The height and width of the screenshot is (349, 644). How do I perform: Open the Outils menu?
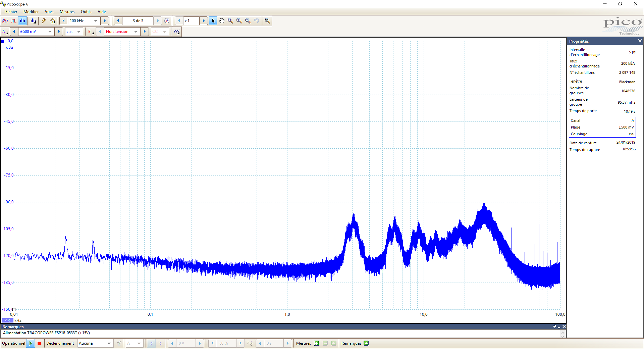(x=86, y=12)
